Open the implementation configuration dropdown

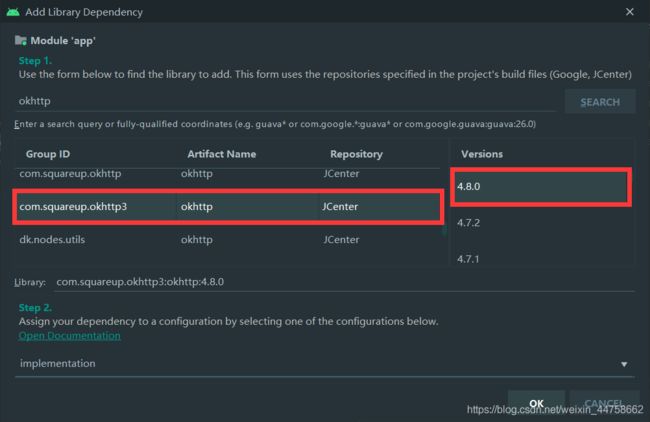pos(325,364)
